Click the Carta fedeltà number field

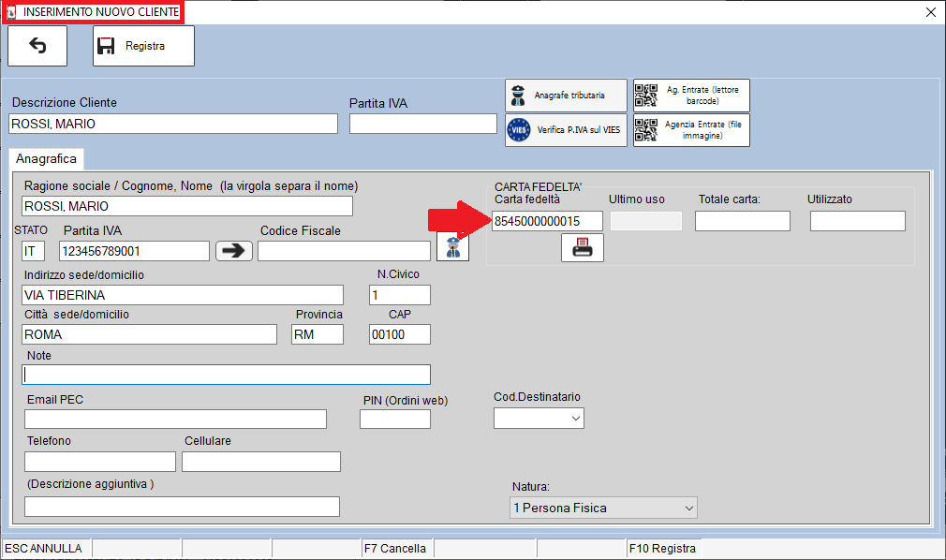point(547,221)
